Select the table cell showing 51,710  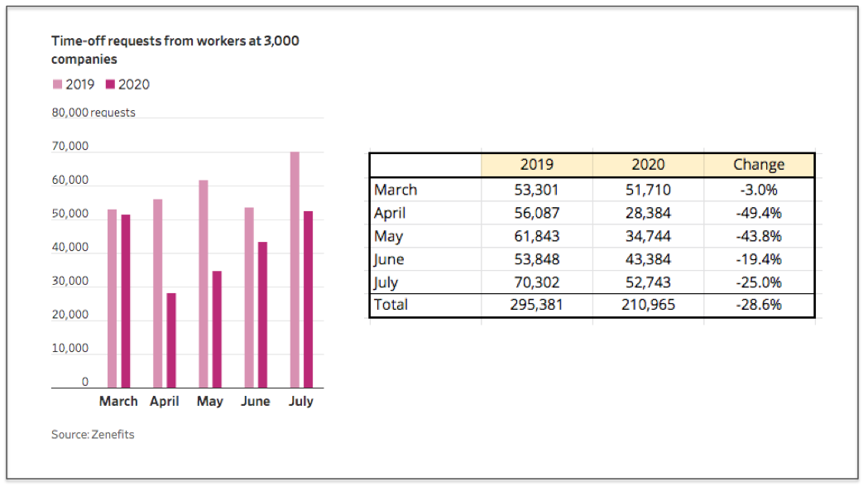point(648,190)
